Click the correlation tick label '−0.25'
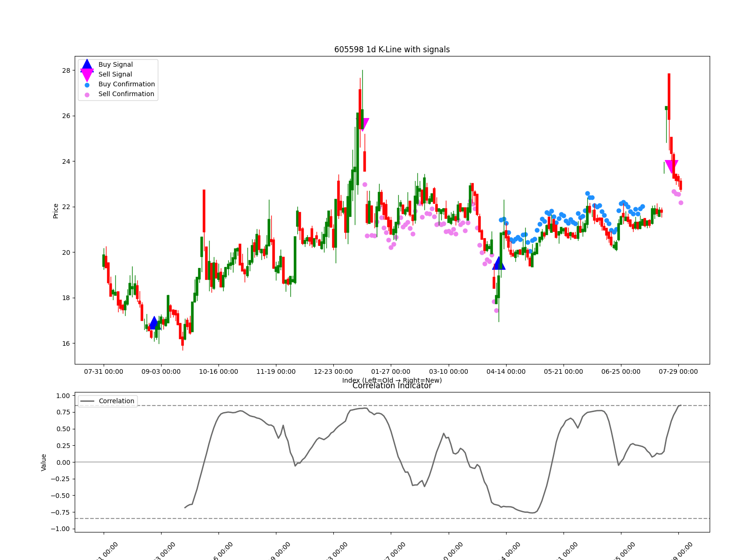747x560 pixels. point(60,479)
